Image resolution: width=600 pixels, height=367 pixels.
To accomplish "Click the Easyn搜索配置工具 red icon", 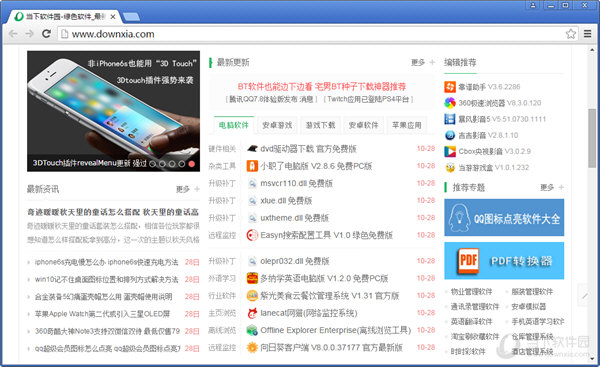I will point(252,235).
